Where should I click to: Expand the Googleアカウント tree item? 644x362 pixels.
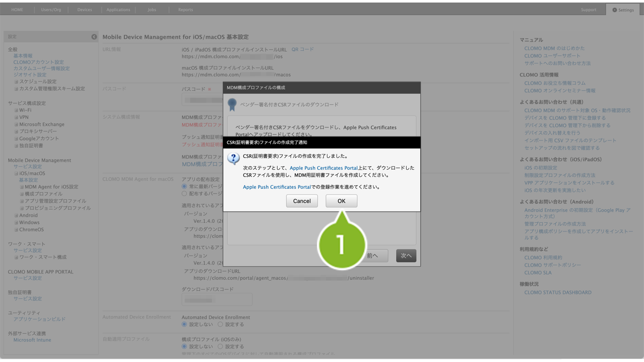tap(16, 139)
